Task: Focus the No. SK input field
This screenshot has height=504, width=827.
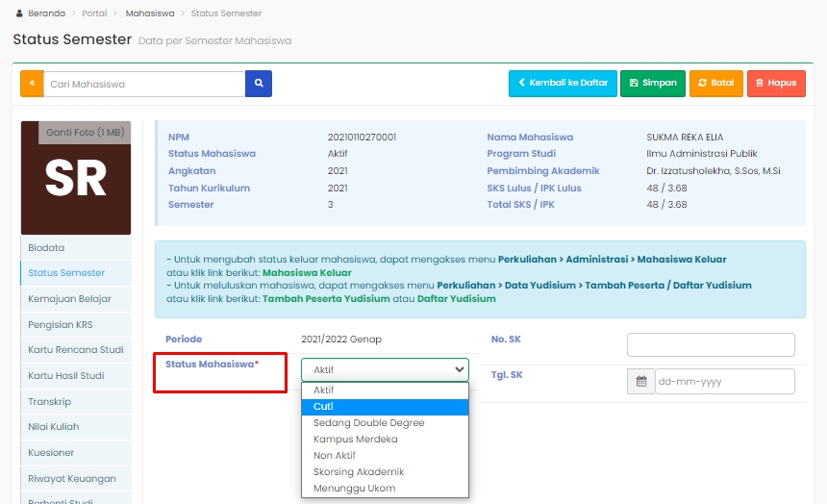Action: click(x=711, y=344)
